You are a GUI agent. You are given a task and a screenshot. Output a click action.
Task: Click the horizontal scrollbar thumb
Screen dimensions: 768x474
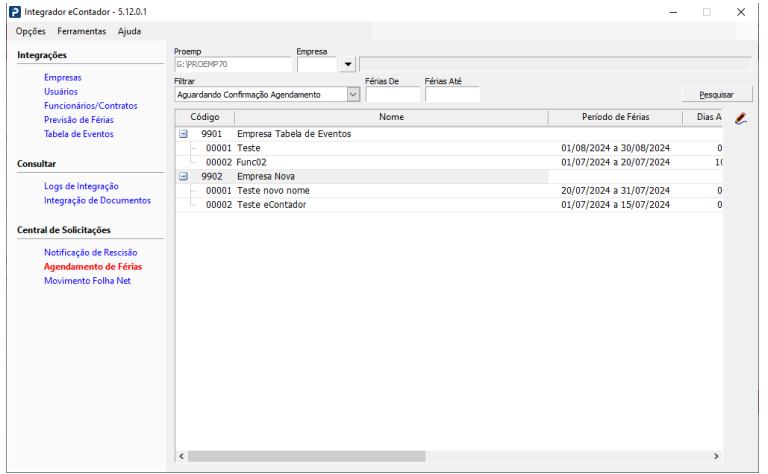coord(307,456)
